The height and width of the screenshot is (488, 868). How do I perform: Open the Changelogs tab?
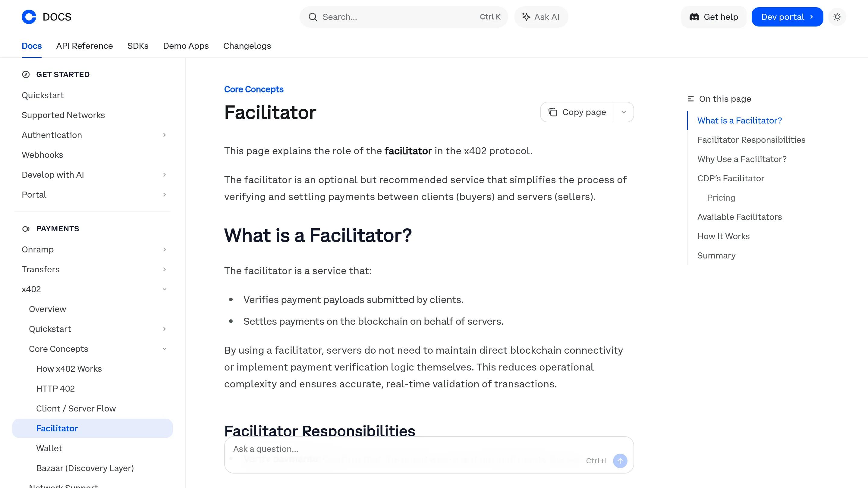(x=247, y=46)
